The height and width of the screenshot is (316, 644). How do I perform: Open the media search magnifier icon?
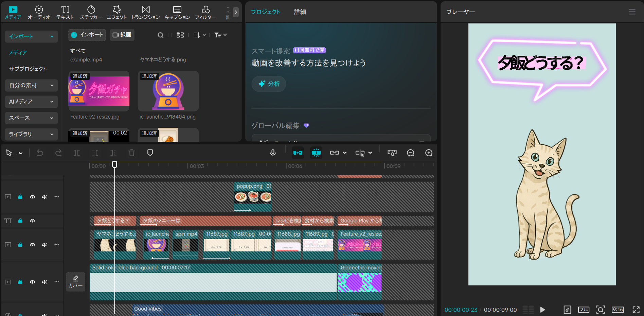point(160,35)
